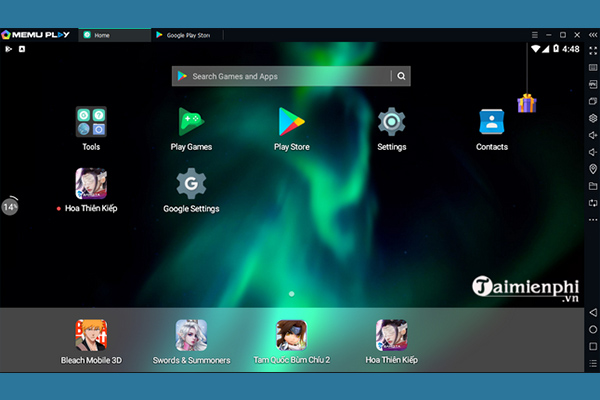Launch Swords & Summoners in dock
Viewport: 600px width, 400px height.
pos(191,335)
